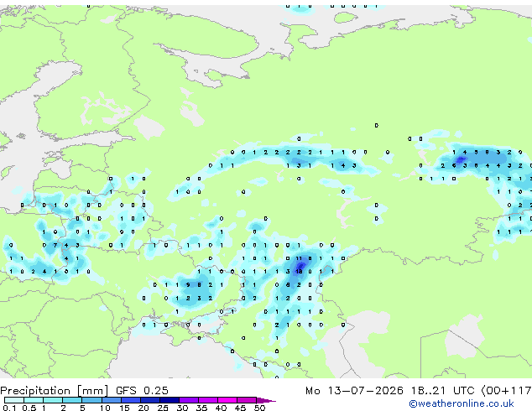Click the 45–50 mm legend color segment
Viewport: 532px width, 411px height.
click(247, 400)
